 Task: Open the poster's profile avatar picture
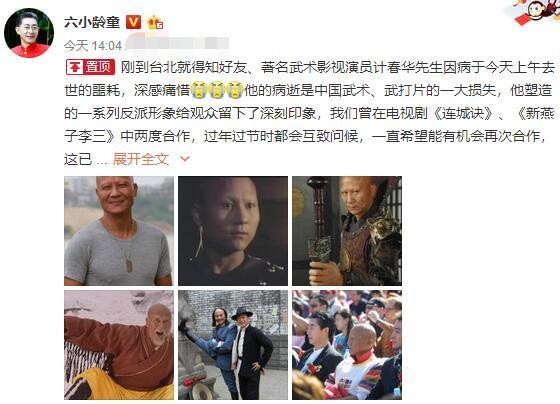(x=29, y=33)
